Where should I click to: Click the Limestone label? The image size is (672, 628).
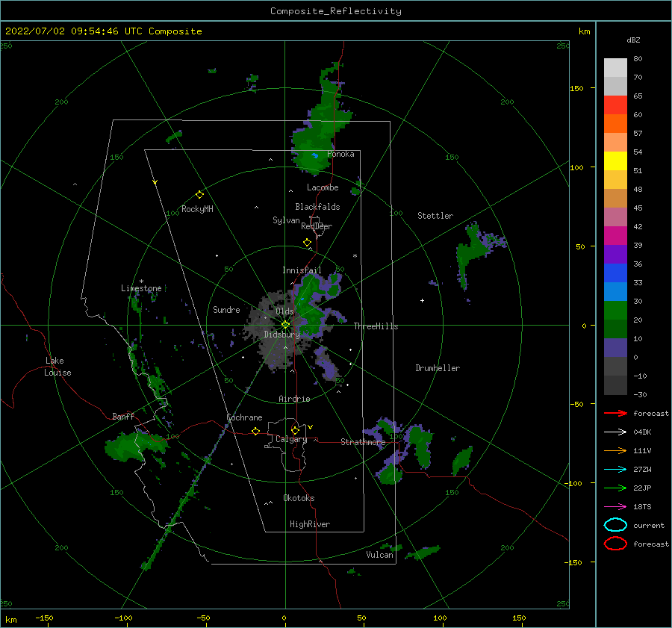click(141, 288)
